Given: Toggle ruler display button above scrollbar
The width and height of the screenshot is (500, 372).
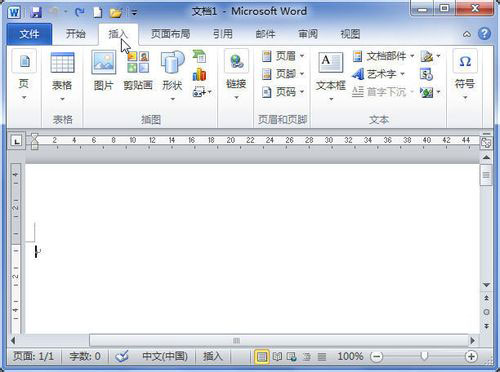Looking at the screenshot, I should point(486,143).
